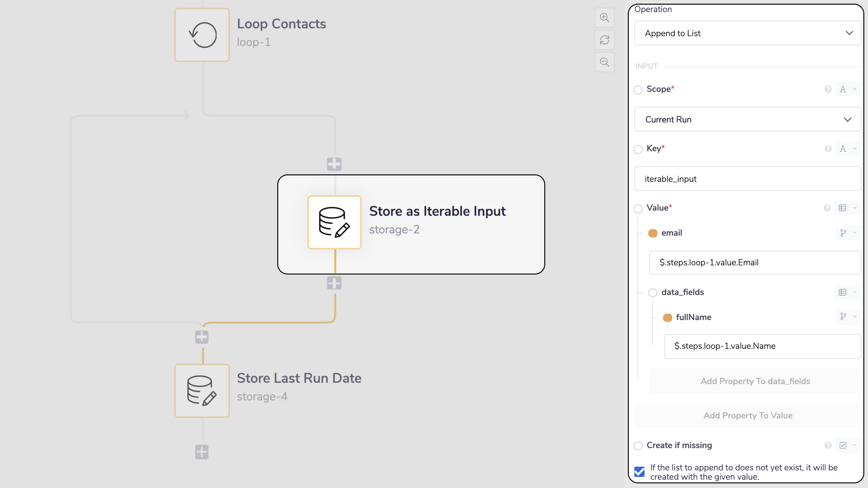
Task: Expand the dropdown arrow beside fullName mapping icon
Action: coord(855,317)
